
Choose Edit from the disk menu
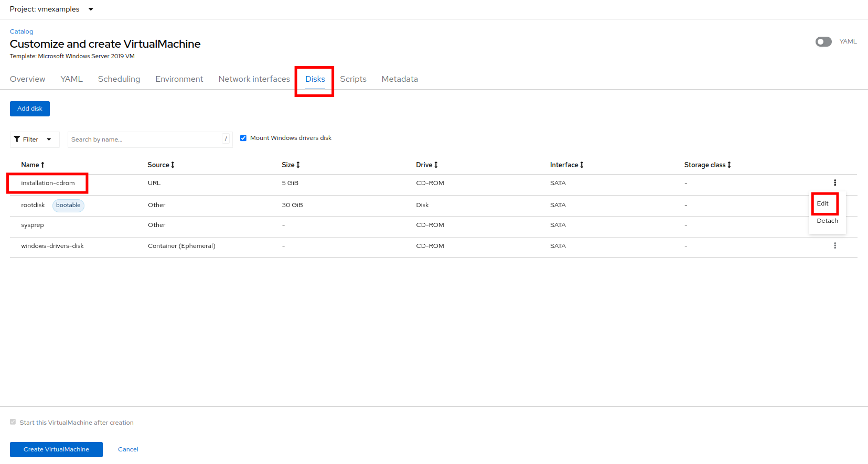pyautogui.click(x=823, y=203)
